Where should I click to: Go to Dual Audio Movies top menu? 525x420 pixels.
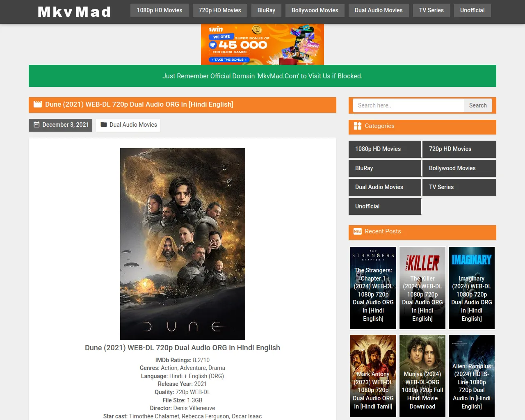379,10
